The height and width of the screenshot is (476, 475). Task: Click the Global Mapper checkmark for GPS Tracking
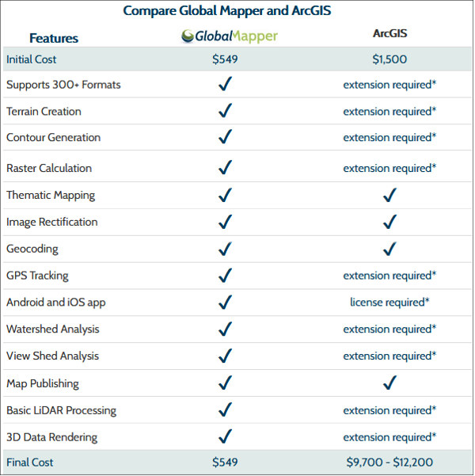(x=225, y=276)
